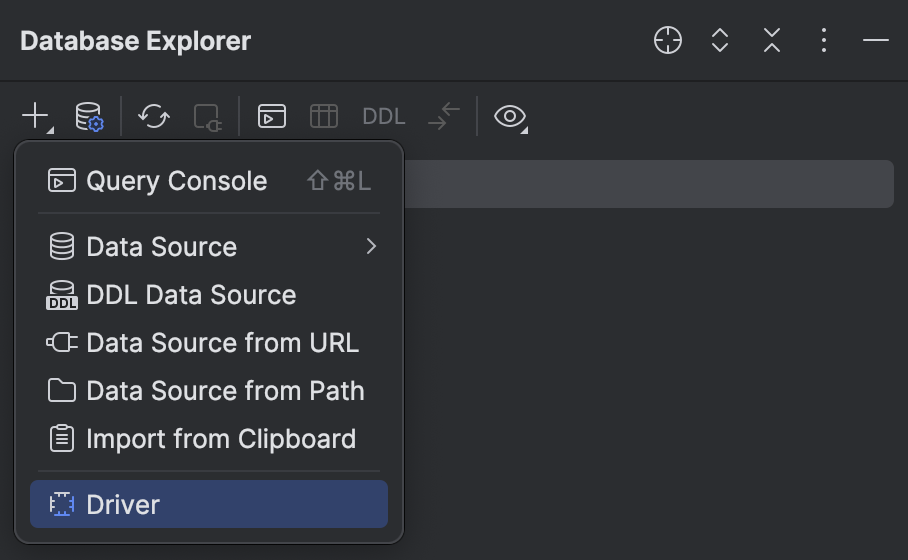The width and height of the screenshot is (908, 560).
Task: Expand all nodes in Database Explorer
Action: click(x=720, y=40)
